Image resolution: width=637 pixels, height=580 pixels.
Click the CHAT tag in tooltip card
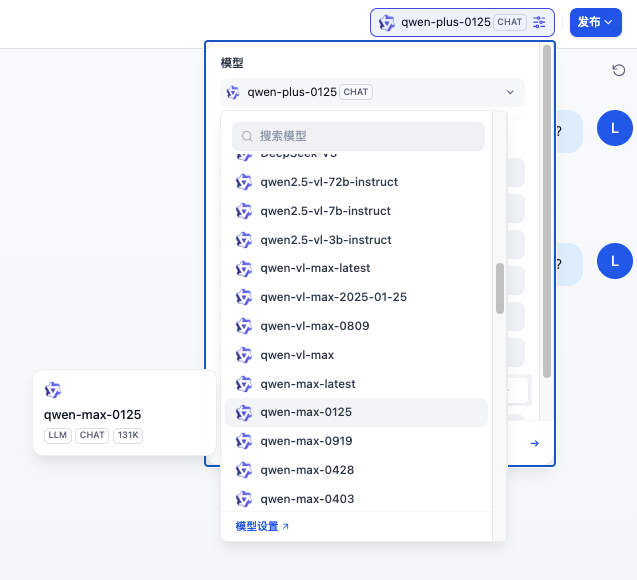point(92,435)
